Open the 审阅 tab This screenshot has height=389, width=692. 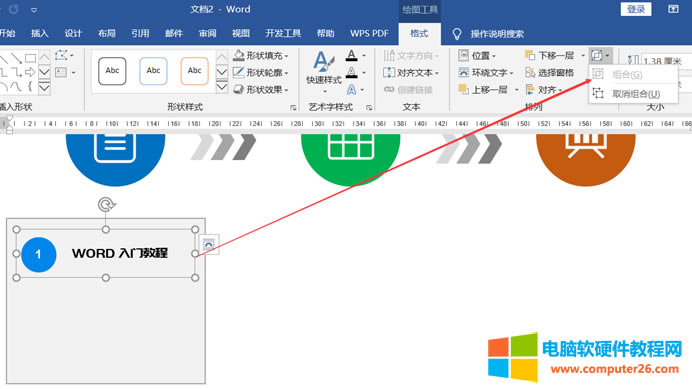click(x=207, y=34)
